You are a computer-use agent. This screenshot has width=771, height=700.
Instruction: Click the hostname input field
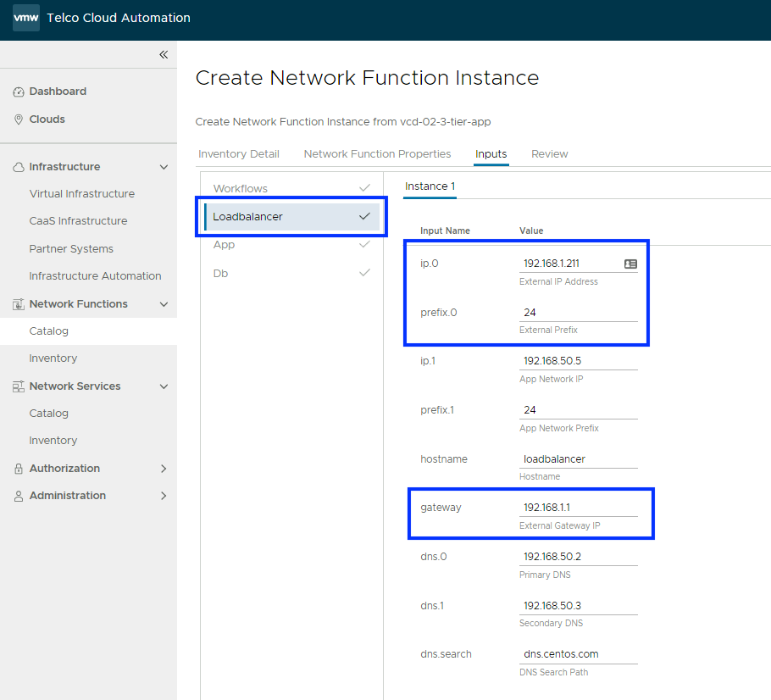(578, 459)
